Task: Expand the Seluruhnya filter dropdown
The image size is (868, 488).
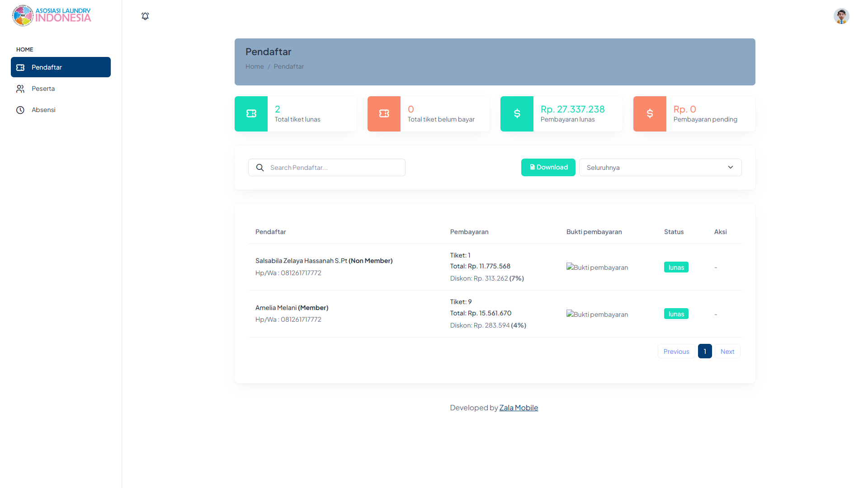Action: coord(660,168)
